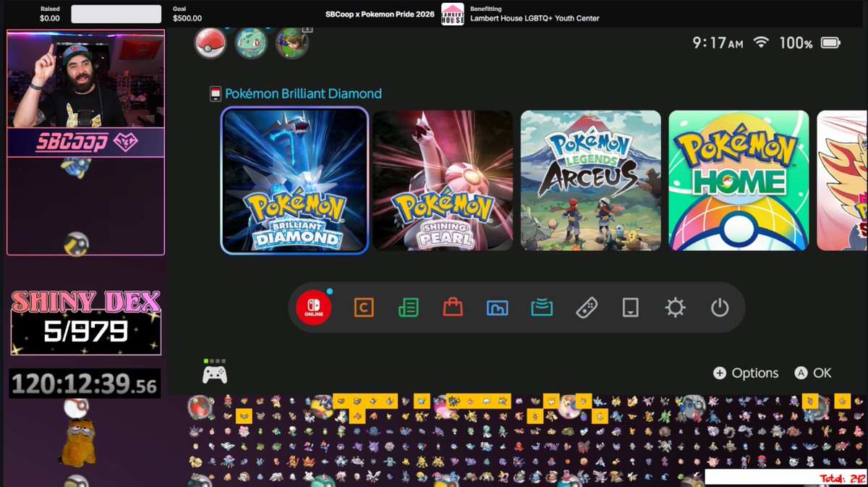Open Power options icon
The height and width of the screenshot is (487, 868).
coord(720,308)
